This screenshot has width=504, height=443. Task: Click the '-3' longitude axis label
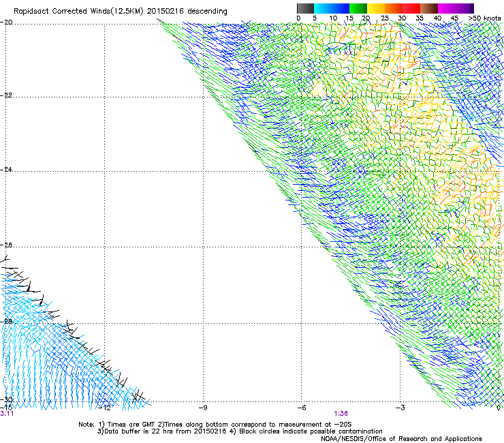[400, 408]
